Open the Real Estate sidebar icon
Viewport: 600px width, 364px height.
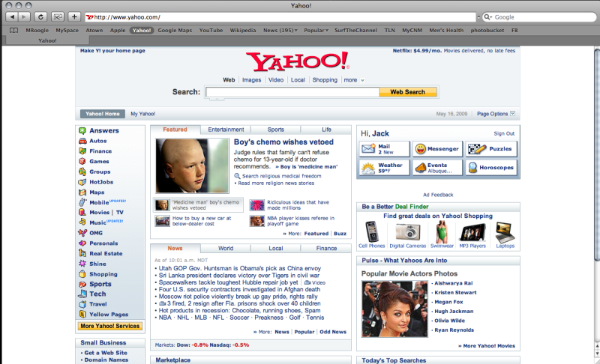coord(82,253)
